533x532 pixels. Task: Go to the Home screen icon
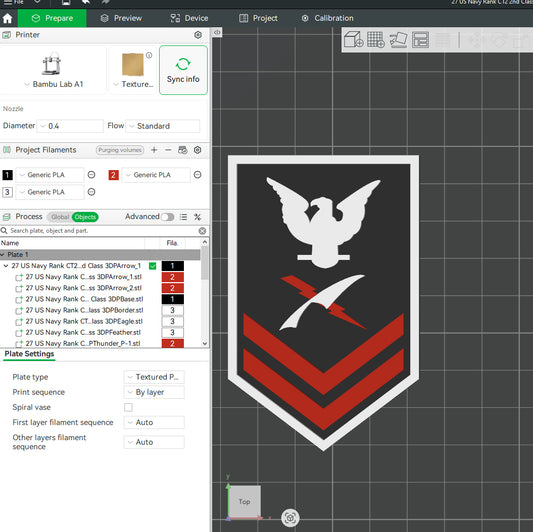click(x=7, y=18)
